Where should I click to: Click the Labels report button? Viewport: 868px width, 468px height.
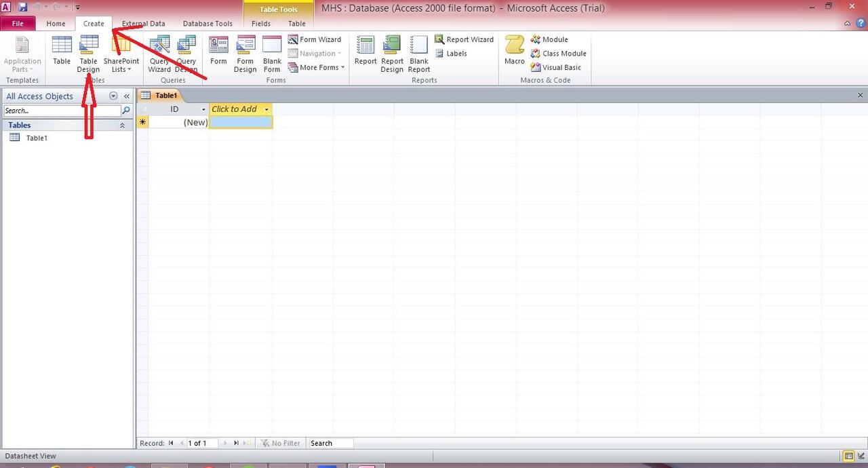pos(451,53)
